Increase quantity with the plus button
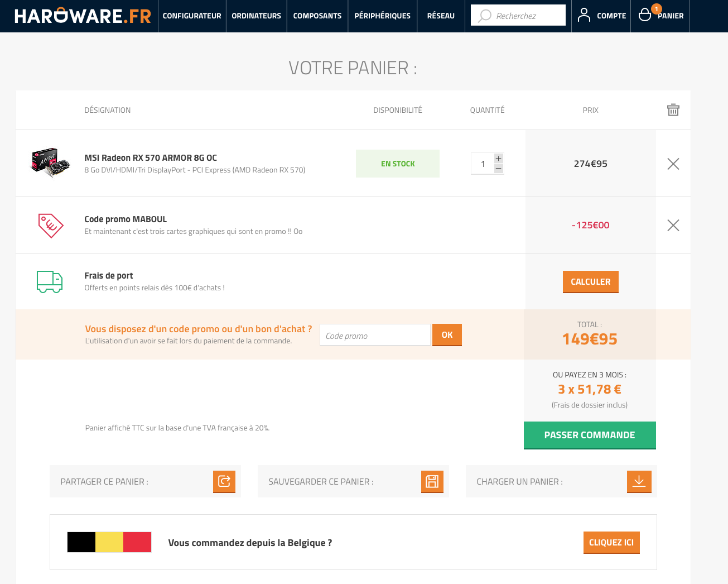The height and width of the screenshot is (584, 728). pyautogui.click(x=499, y=159)
